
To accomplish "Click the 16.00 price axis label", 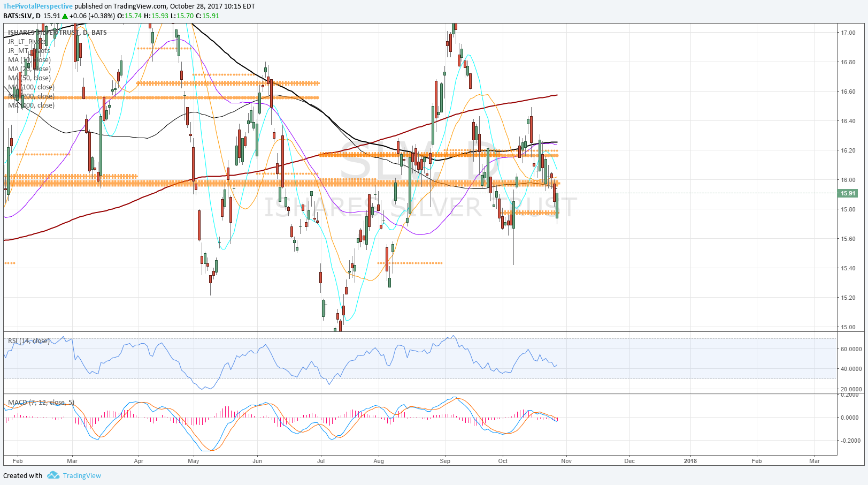I will tap(848, 180).
